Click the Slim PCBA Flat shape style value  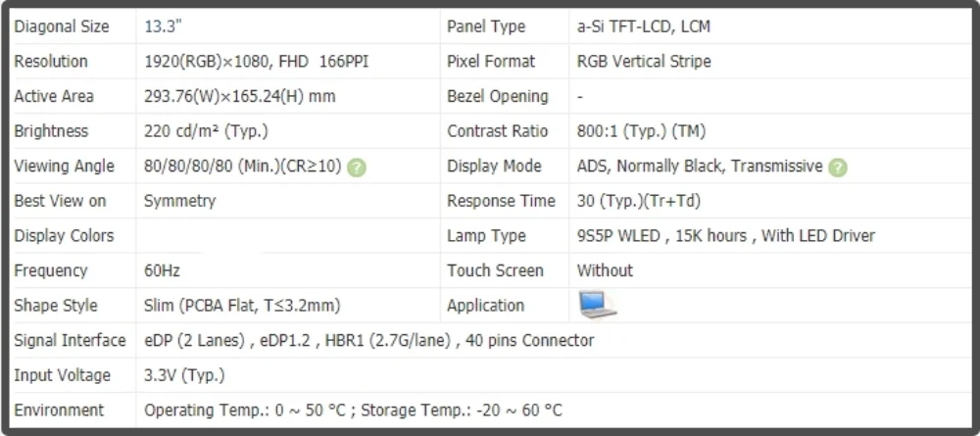click(242, 306)
